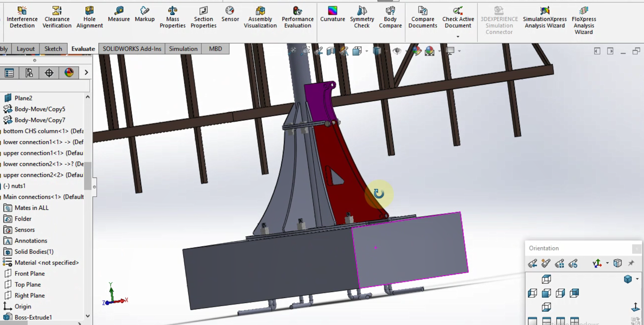Show Curvature display
This screenshot has width=644, height=325.
click(x=332, y=14)
